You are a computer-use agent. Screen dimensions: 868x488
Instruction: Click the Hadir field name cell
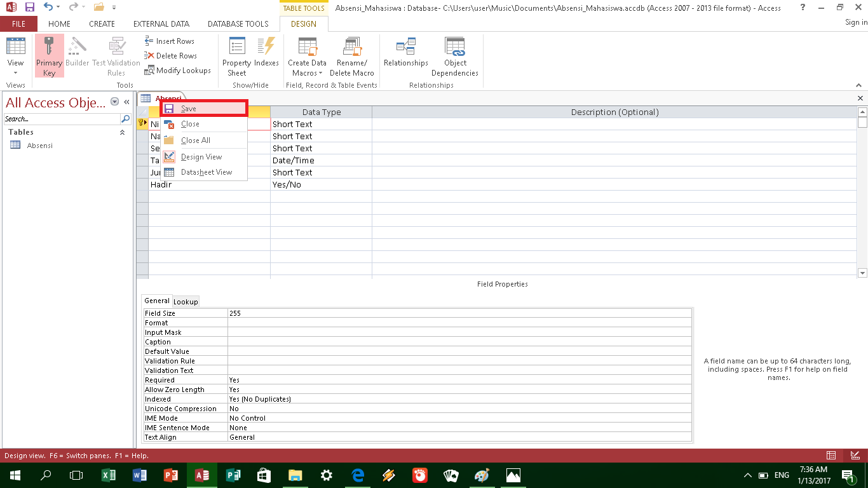pyautogui.click(x=210, y=185)
